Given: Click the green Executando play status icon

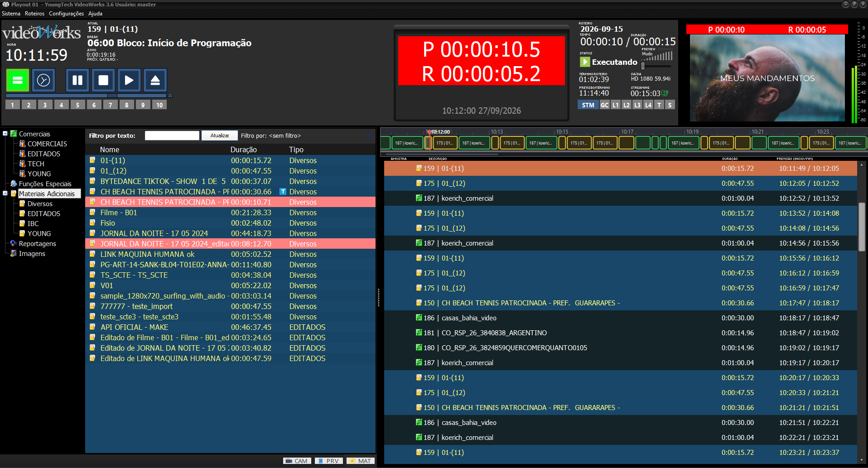Looking at the screenshot, I should point(585,62).
